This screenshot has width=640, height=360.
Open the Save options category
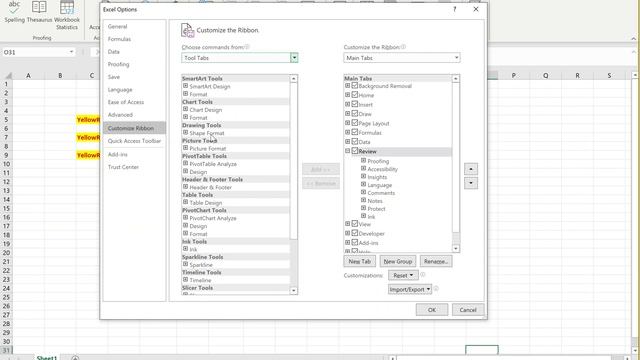(x=113, y=77)
